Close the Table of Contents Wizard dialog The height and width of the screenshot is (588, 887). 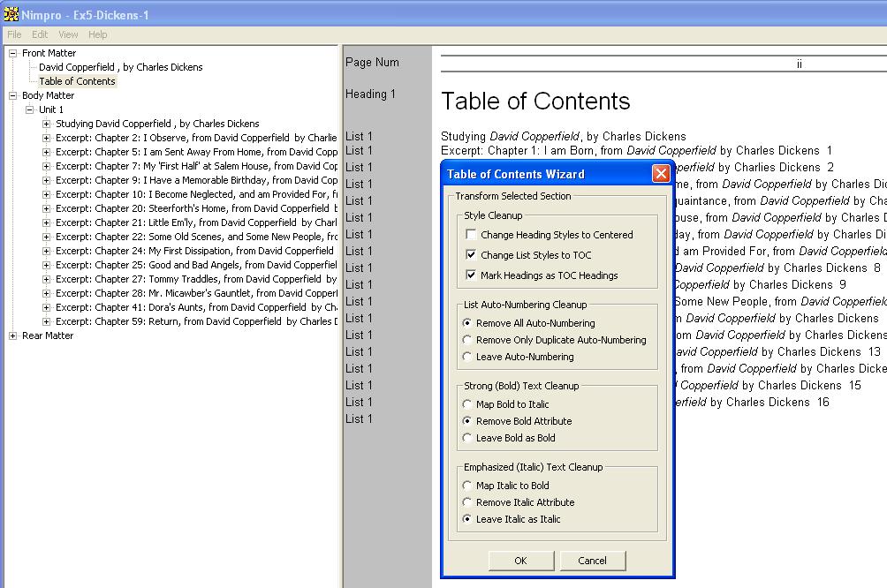pyautogui.click(x=661, y=174)
